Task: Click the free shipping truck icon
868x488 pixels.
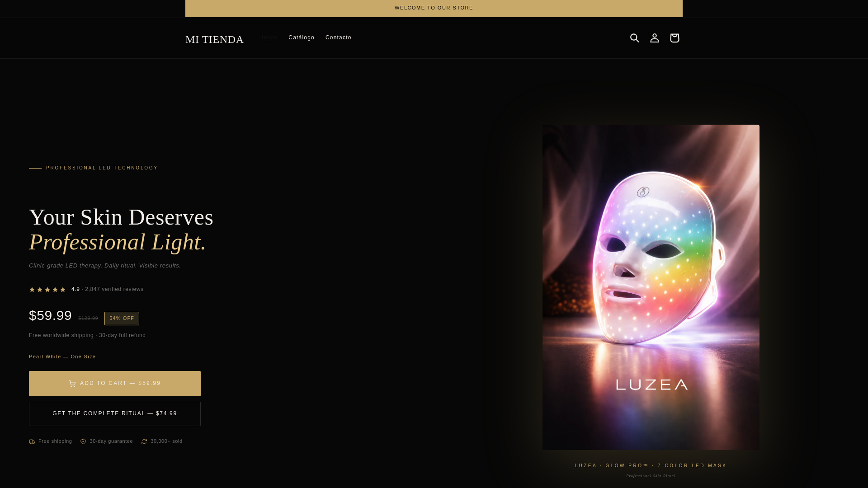Action: point(32,441)
